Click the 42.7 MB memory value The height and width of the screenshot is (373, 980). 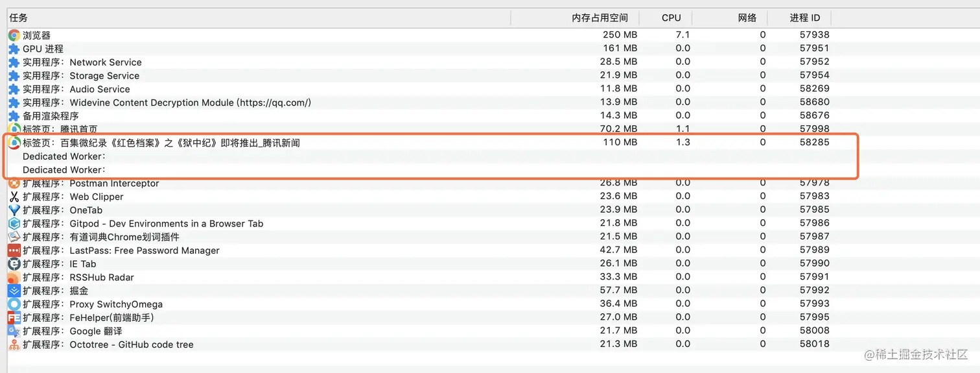click(619, 250)
